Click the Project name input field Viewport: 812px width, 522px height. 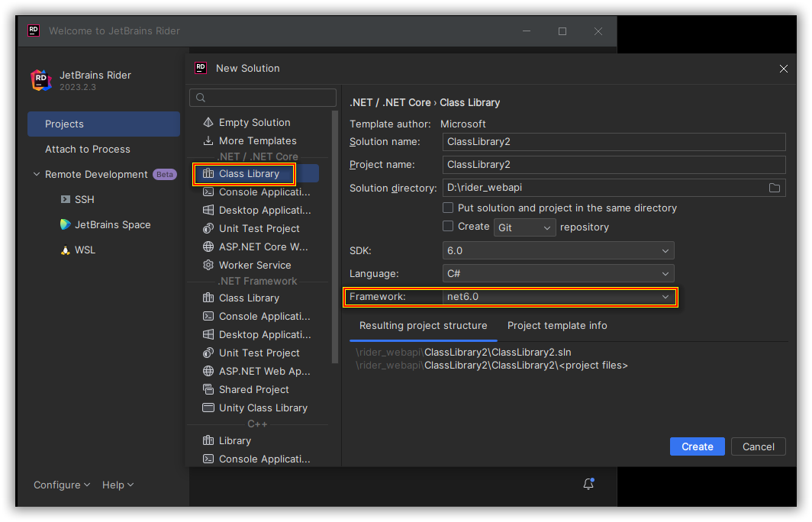pos(614,165)
